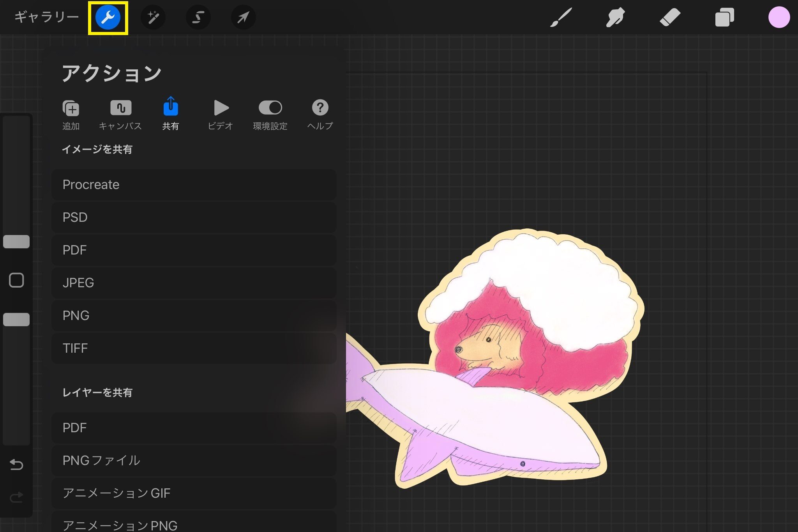
Task: Share image as PSD
Action: point(194,217)
